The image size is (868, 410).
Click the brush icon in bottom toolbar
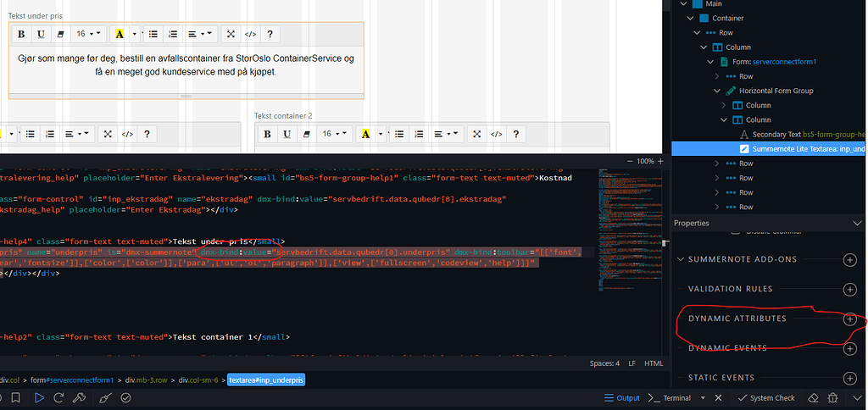point(104,398)
